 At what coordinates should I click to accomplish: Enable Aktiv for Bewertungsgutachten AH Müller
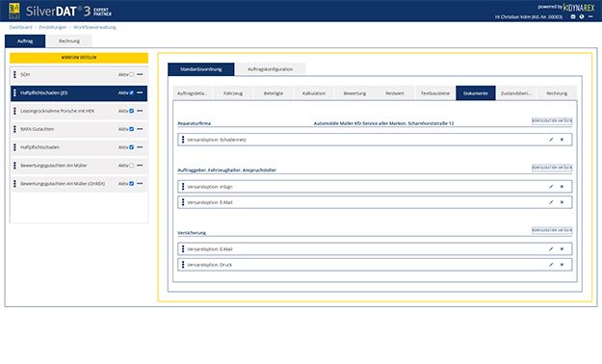pyautogui.click(x=131, y=166)
